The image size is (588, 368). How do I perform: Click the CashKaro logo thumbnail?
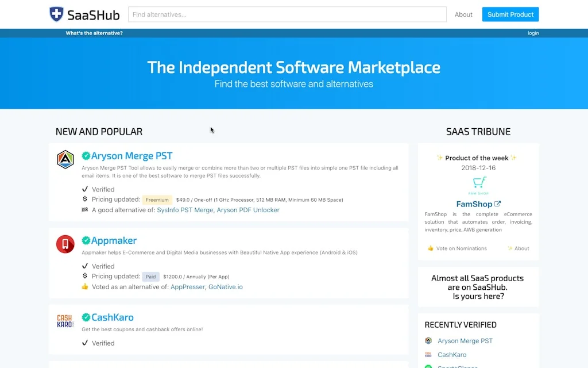point(65,321)
